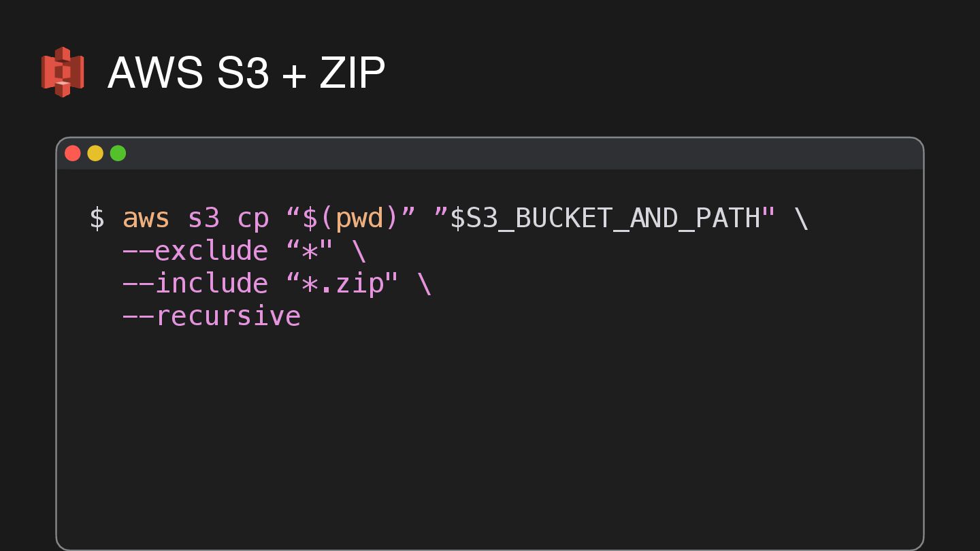This screenshot has width=980, height=551.
Task: Click the "cp" command word
Action: (252, 218)
